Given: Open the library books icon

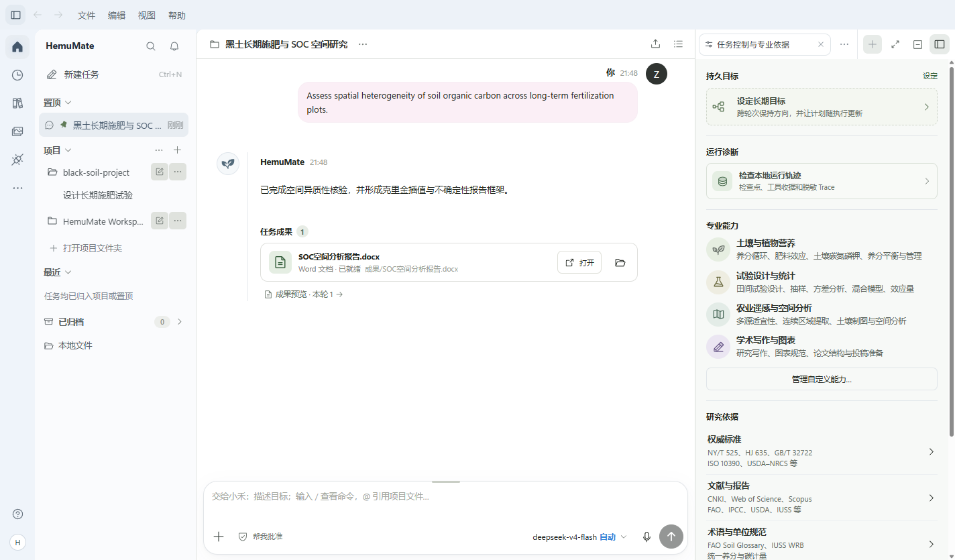Looking at the screenshot, I should coord(17,103).
